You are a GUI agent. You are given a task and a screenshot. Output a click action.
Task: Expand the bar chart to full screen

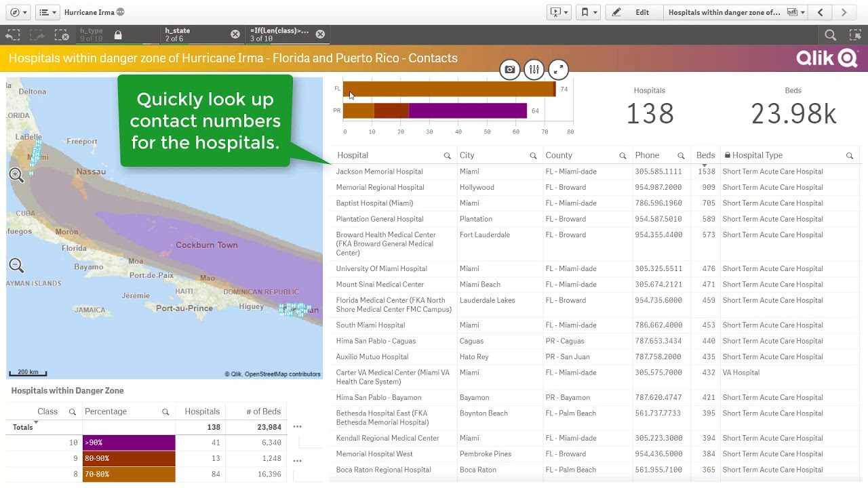(x=558, y=69)
